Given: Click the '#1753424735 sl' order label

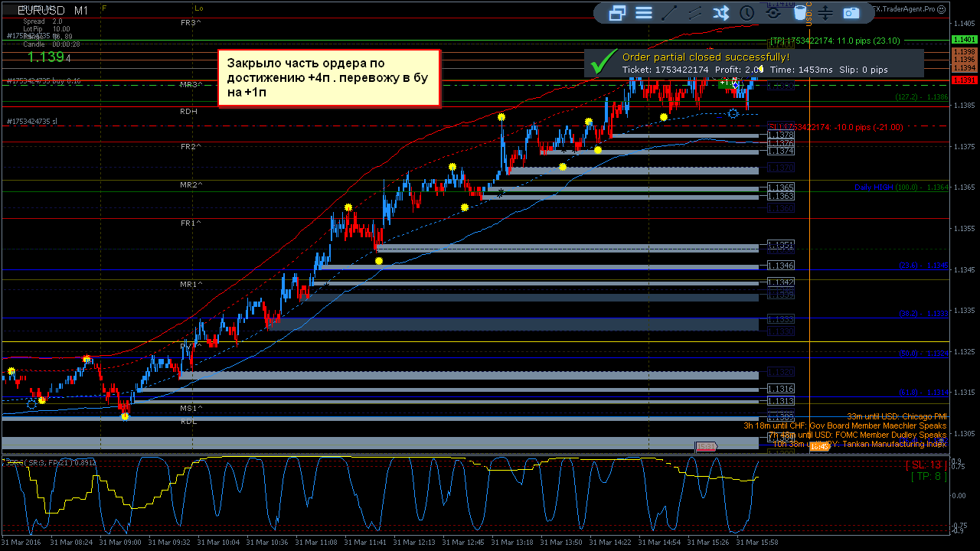Looking at the screenshot, I should (x=32, y=121).
